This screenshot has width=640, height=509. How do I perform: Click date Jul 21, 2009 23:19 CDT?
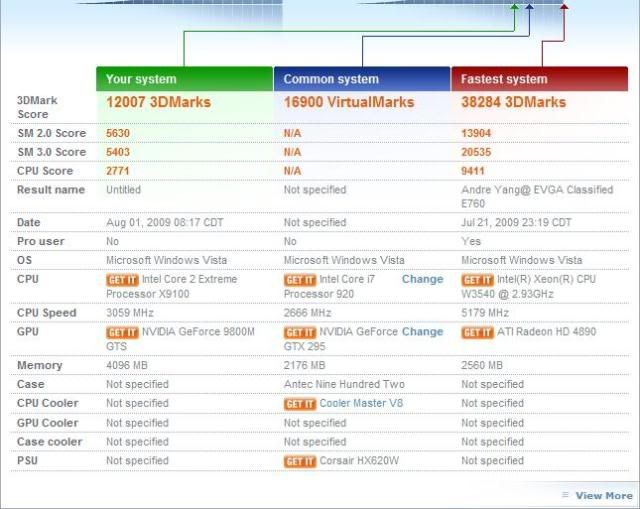pyautogui.click(x=516, y=222)
